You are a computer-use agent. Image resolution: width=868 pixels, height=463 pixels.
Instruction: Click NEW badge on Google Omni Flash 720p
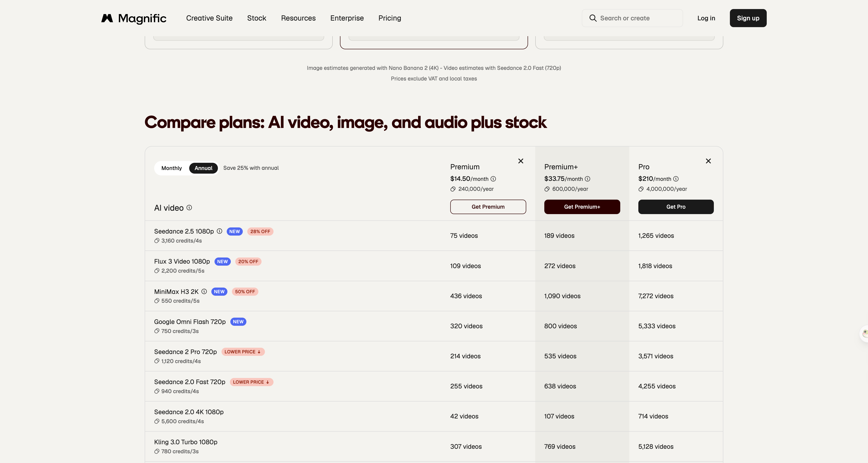click(x=238, y=322)
